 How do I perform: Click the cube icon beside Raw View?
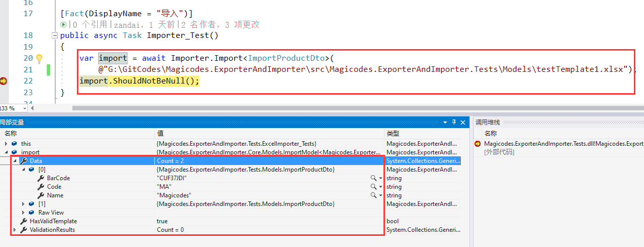click(x=32, y=213)
